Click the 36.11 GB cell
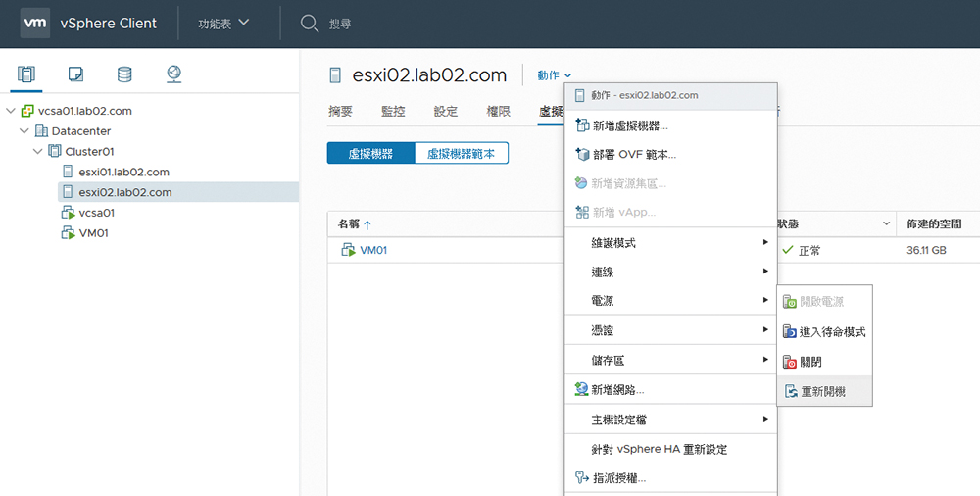This screenshot has width=980, height=496. coord(926,250)
